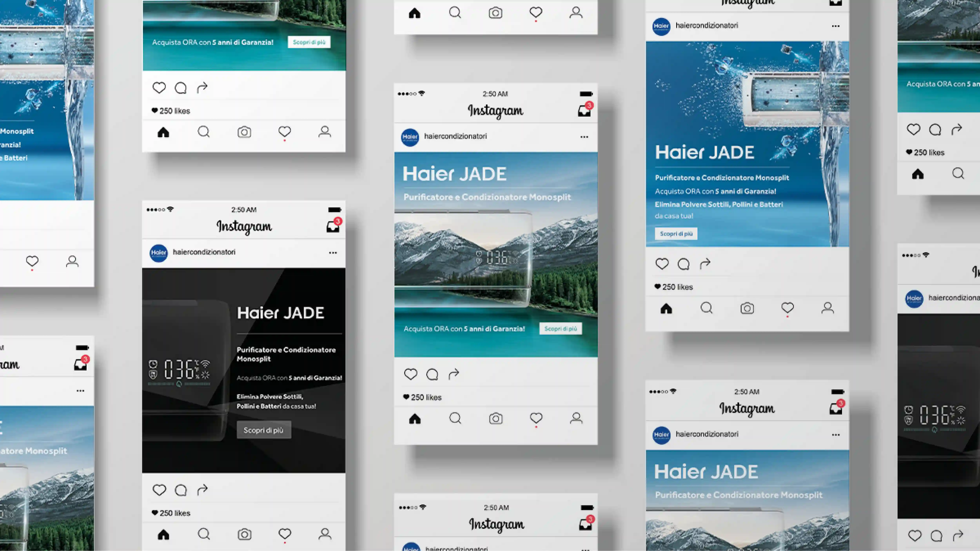Screen dimensions: 980x551
Task: Click Instagram logo above fully visible dark JADE post
Action: pyautogui.click(x=244, y=227)
